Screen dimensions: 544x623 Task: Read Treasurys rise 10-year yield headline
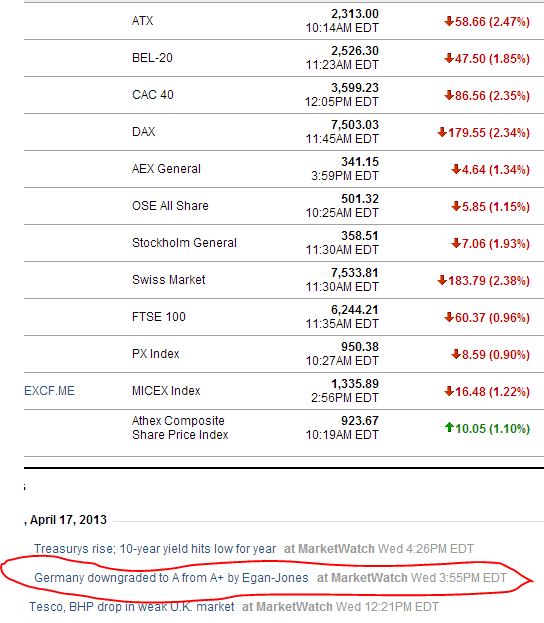(x=155, y=549)
